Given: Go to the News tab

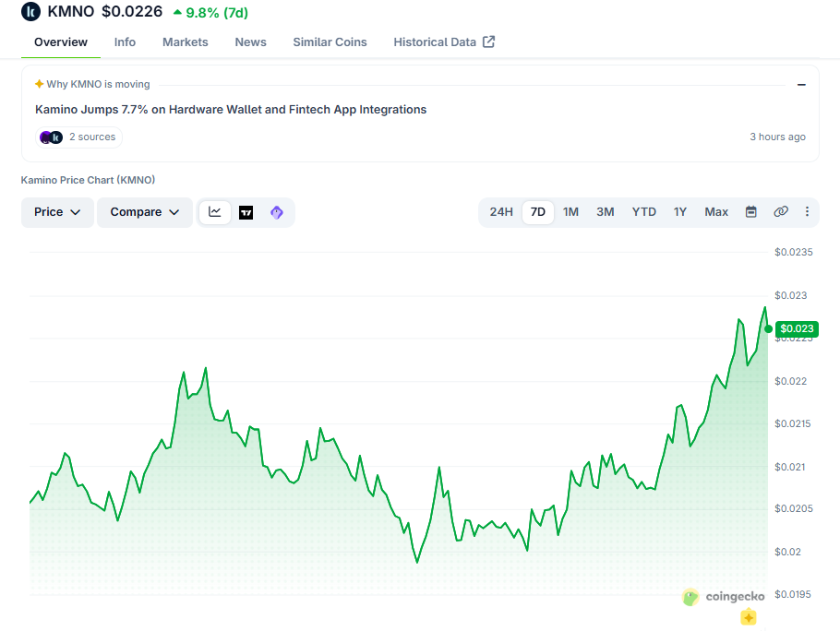Looking at the screenshot, I should (251, 42).
